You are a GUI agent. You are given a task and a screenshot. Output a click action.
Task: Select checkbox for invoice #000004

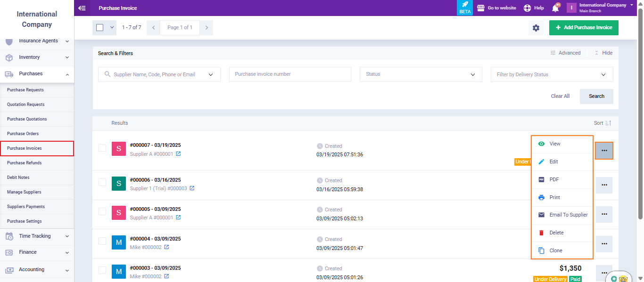(102, 241)
